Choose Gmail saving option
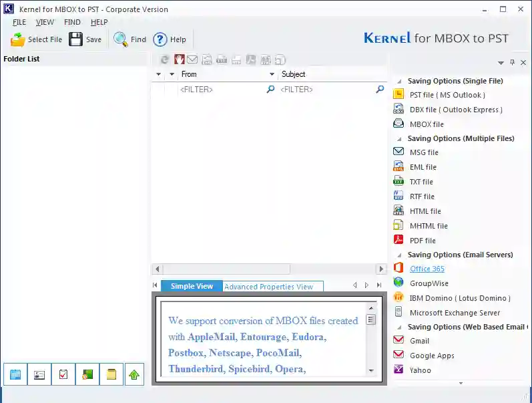The image size is (532, 403). pos(419,341)
